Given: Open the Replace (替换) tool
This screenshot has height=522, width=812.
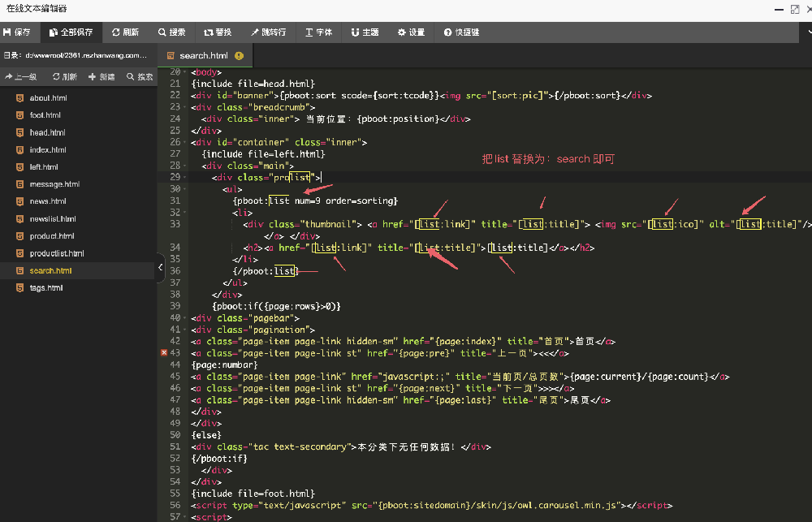Looking at the screenshot, I should point(218,32).
